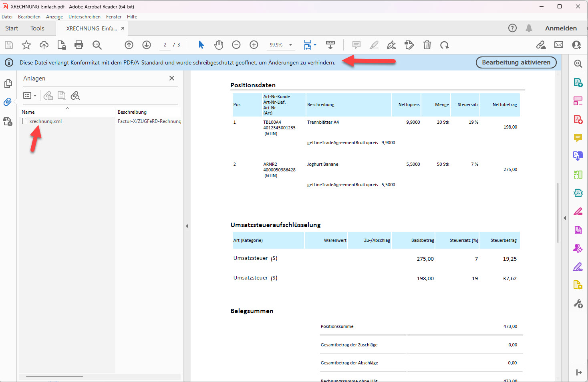Click the info icon in the notice bar
This screenshot has height=382, width=588.
tap(9, 62)
